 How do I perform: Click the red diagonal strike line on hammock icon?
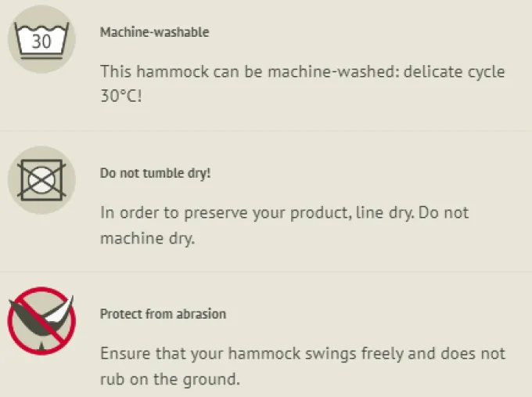click(41, 320)
